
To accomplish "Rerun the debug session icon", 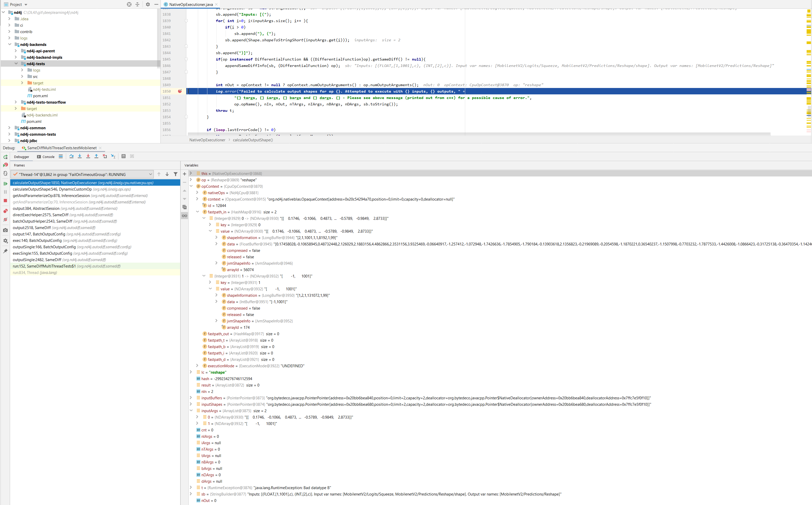I will (x=5, y=157).
